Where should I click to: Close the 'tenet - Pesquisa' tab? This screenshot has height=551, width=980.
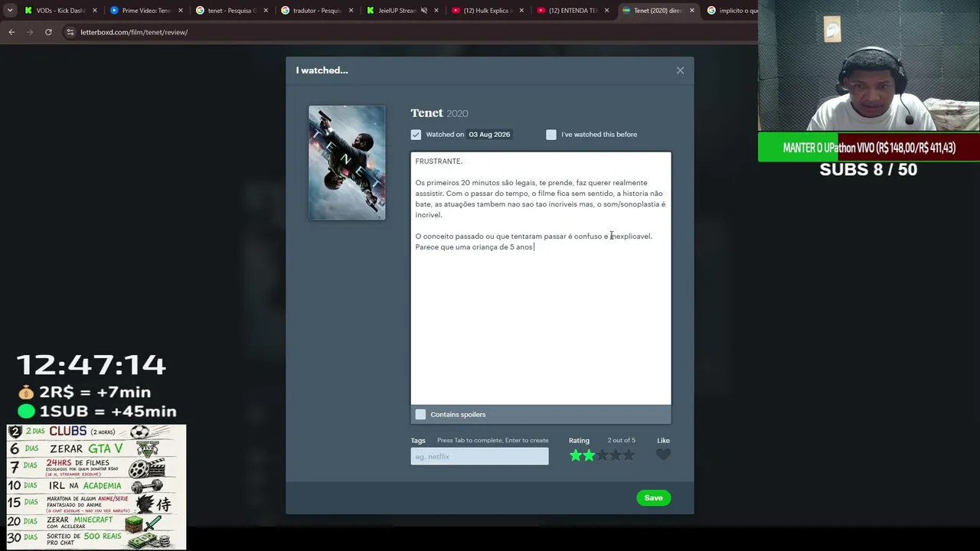point(266,11)
